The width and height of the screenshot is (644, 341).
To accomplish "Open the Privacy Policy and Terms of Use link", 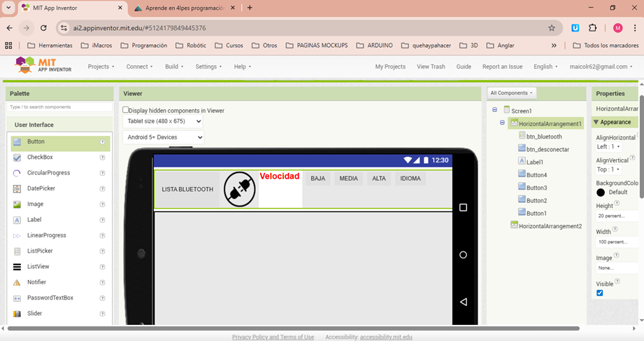I will click(273, 337).
